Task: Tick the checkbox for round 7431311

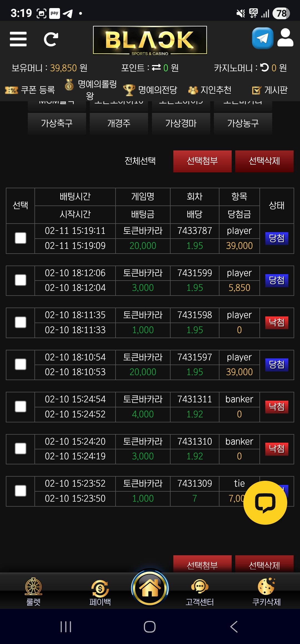Action: tap(21, 407)
